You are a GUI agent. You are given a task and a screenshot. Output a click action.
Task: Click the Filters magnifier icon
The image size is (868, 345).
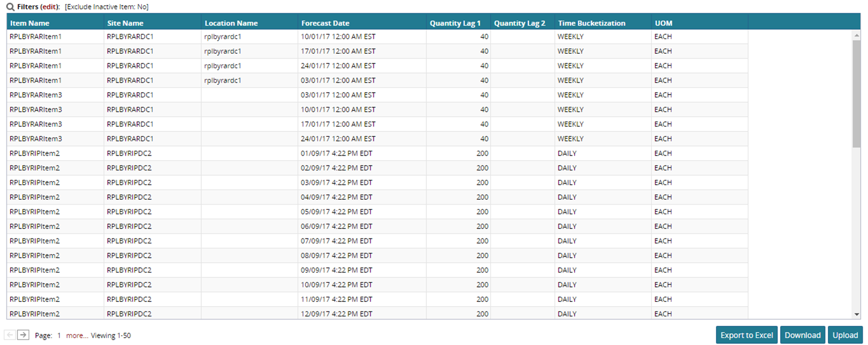(10, 7)
